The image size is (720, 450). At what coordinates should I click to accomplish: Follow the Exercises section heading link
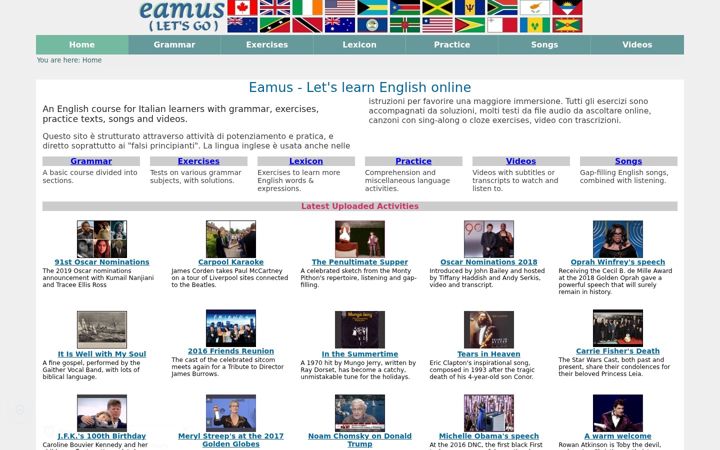[x=198, y=161]
